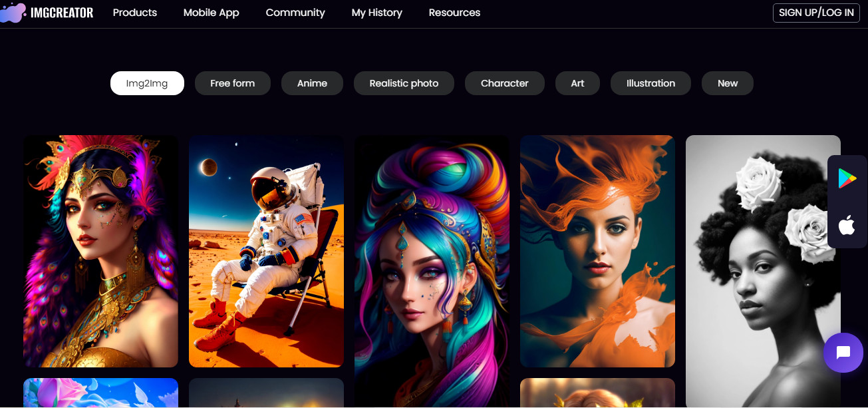868x408 pixels.
Task: Select the Realistic photo filter tab
Action: click(x=404, y=83)
